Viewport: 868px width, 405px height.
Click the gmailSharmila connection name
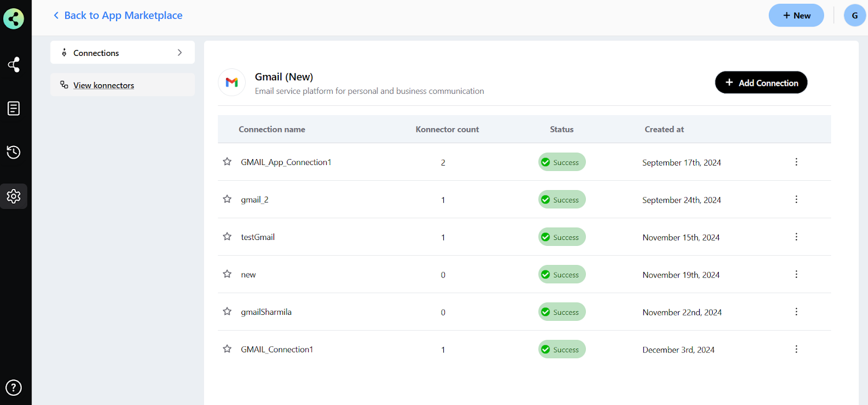point(266,312)
